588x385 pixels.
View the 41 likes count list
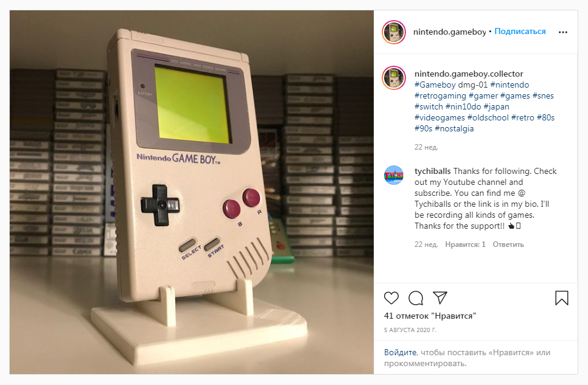[x=430, y=316]
